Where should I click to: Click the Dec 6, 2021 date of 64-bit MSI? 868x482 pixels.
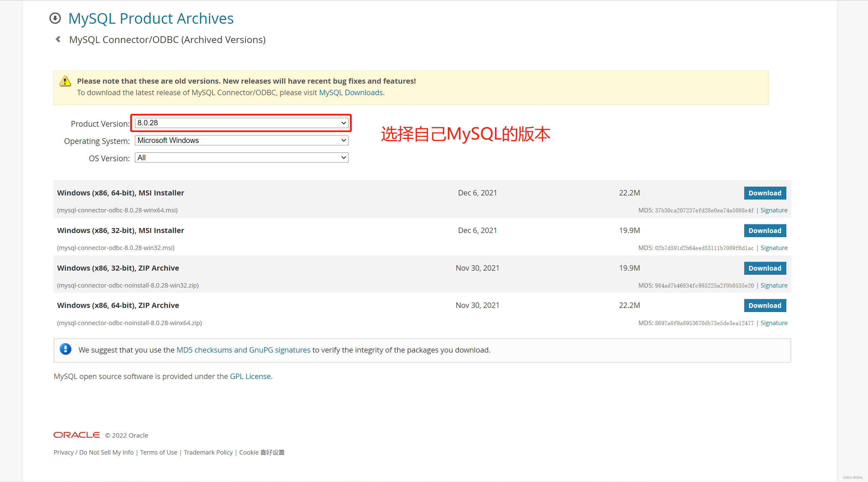point(477,193)
